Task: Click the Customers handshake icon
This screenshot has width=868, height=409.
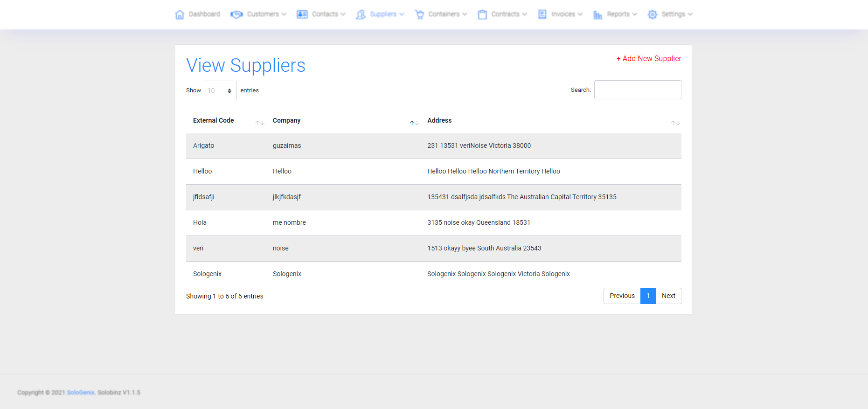Action: (x=236, y=14)
